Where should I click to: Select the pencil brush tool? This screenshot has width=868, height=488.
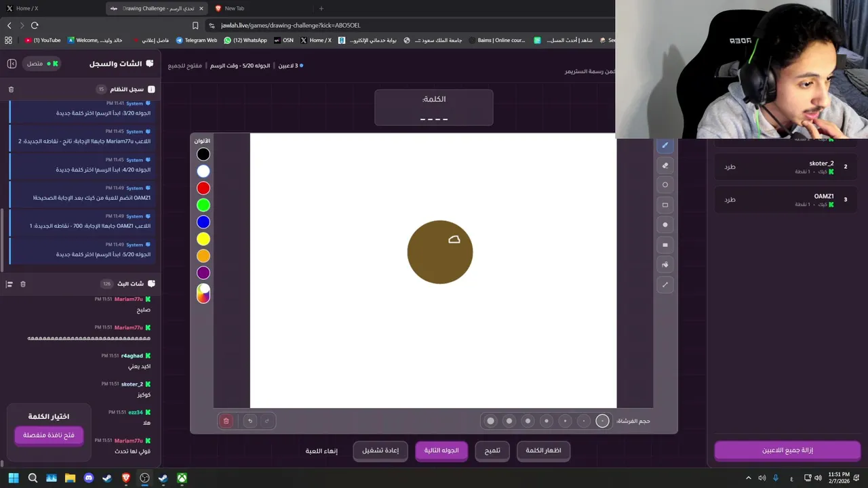tap(665, 145)
